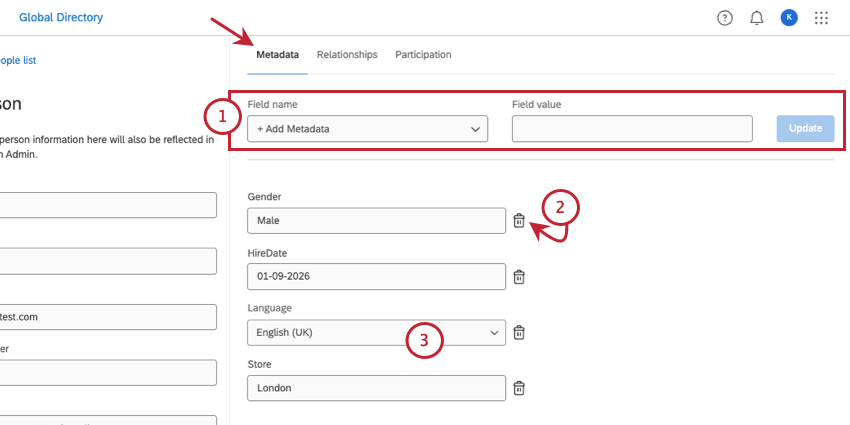Delete the Language metadata field
The image size is (850, 425).
click(x=519, y=333)
